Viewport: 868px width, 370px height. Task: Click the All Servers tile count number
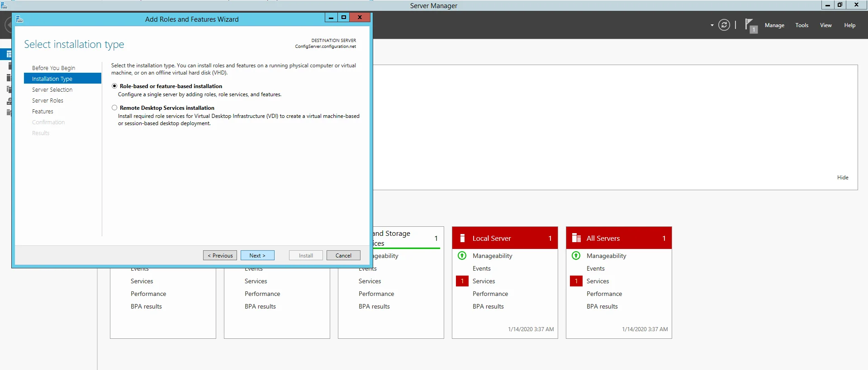point(664,238)
